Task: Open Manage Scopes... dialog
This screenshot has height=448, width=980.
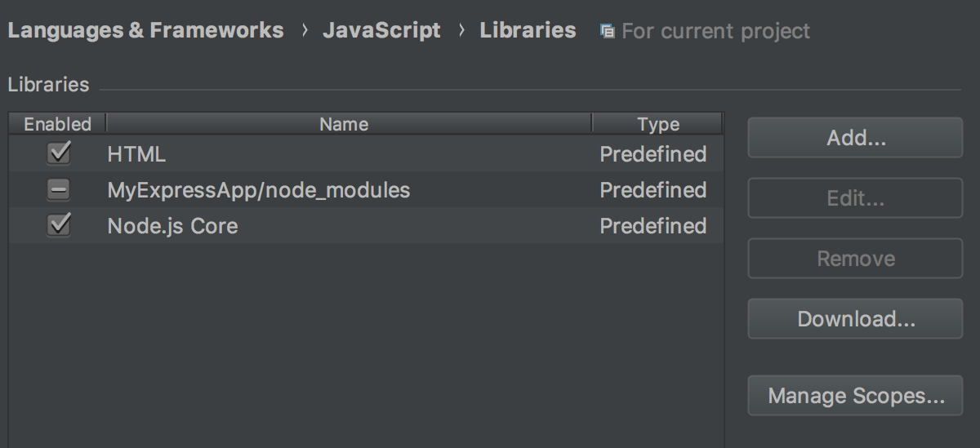Action: pos(855,397)
